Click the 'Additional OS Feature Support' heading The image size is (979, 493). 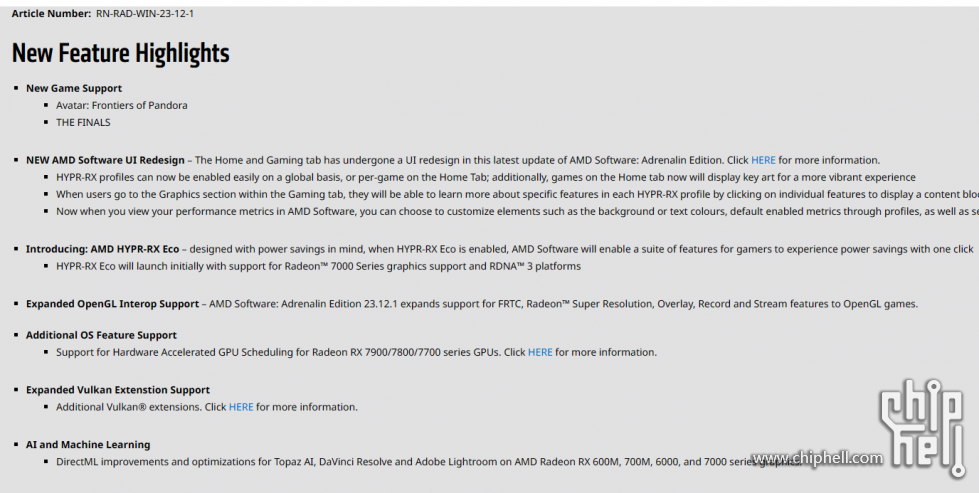pyautogui.click(x=101, y=336)
